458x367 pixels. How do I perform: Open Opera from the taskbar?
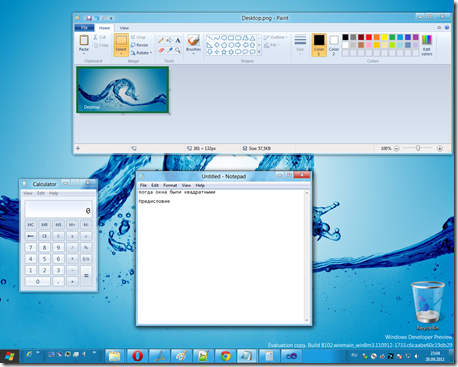coord(137,356)
